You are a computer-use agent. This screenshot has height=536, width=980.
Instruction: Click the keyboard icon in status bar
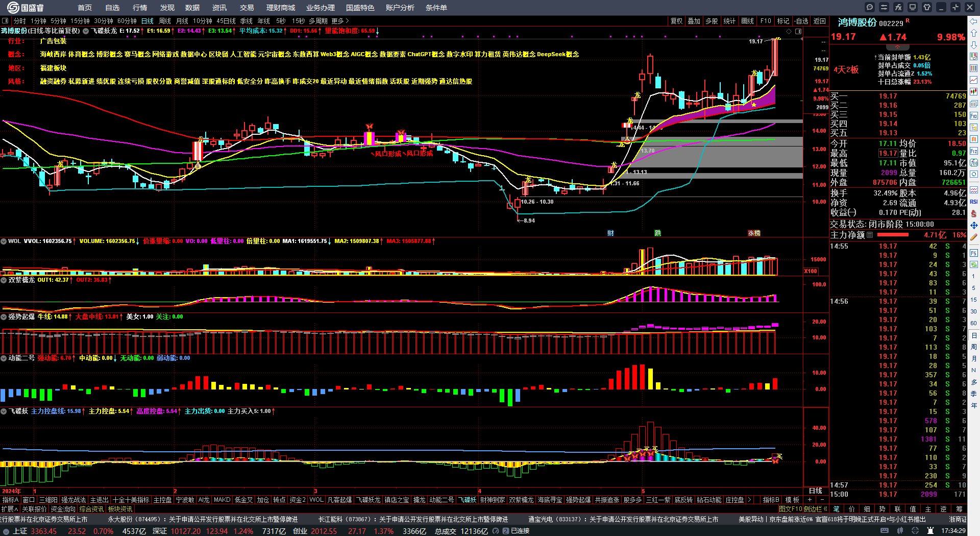click(x=885, y=531)
